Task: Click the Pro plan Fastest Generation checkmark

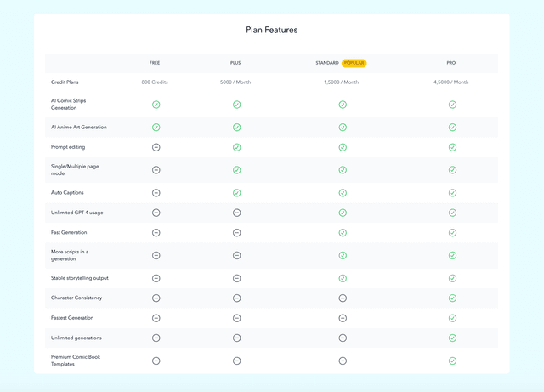Action: tap(452, 318)
